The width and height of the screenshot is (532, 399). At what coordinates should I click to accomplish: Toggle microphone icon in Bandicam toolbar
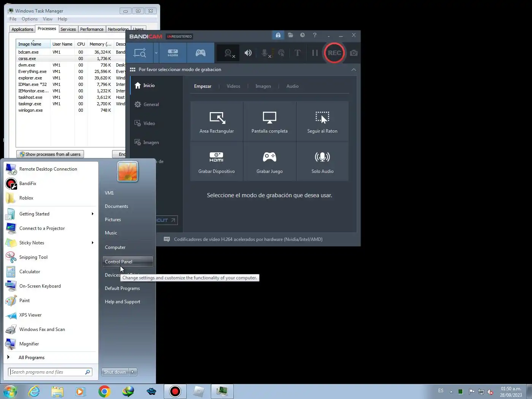pos(265,53)
